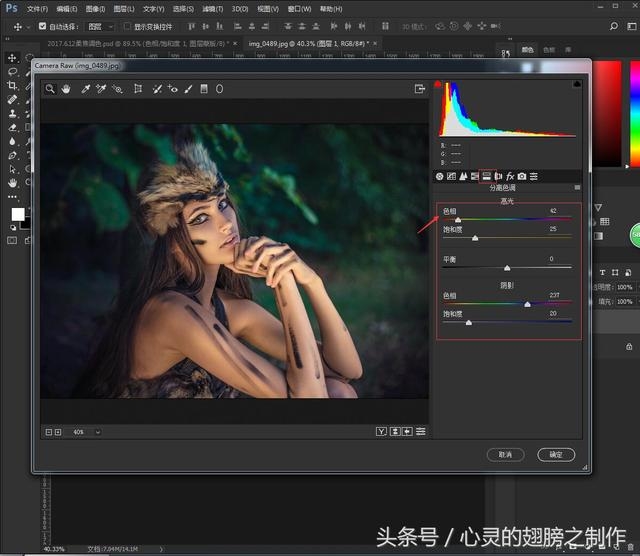The image size is (640, 556).
Task: Open the 图层(L) menu
Action: 124,9
